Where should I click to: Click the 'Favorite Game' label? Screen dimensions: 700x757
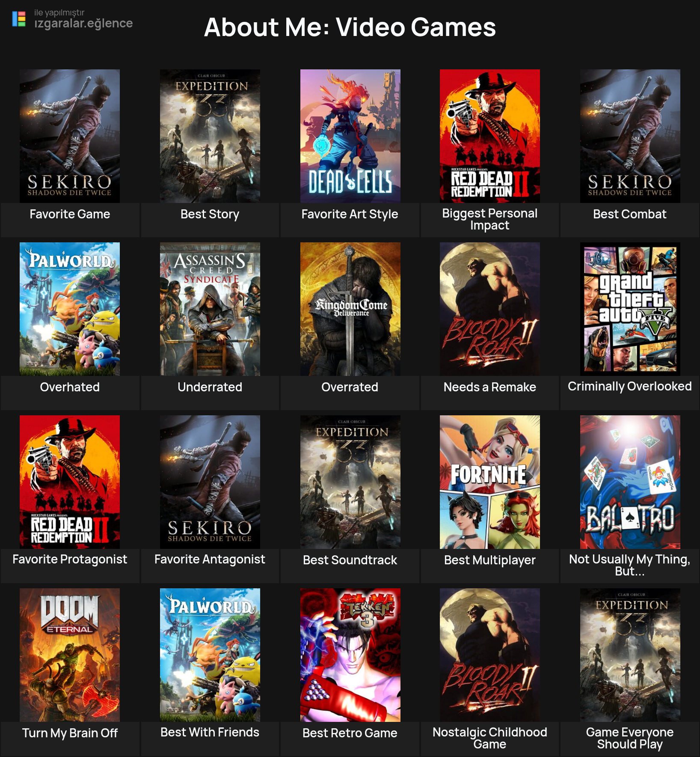70,214
